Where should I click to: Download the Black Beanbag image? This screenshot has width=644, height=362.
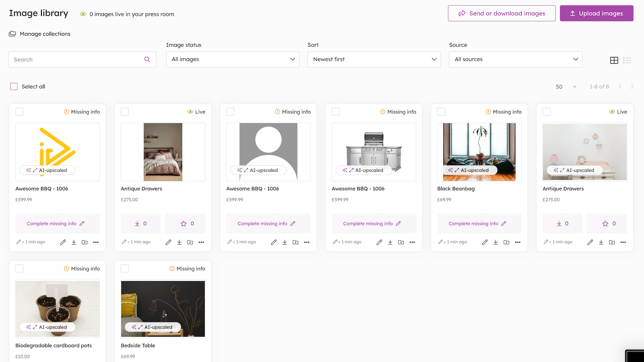pos(495,242)
